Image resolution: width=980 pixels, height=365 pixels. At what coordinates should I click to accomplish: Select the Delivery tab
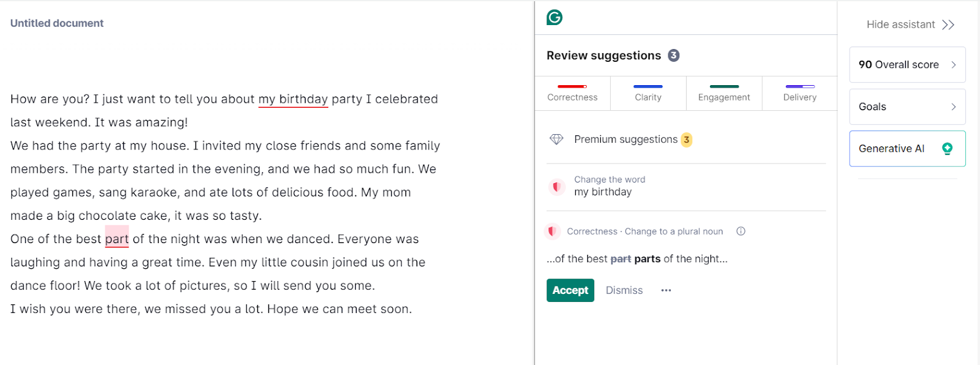800,94
